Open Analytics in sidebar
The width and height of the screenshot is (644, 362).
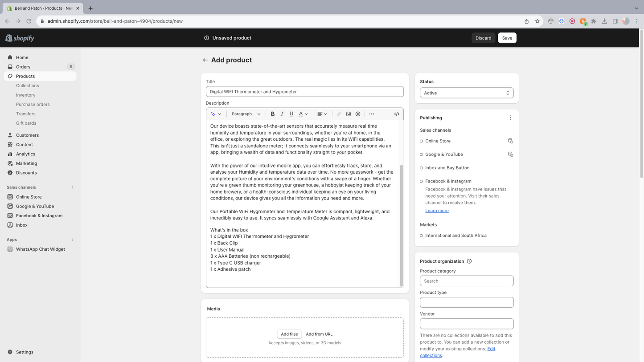40,154
